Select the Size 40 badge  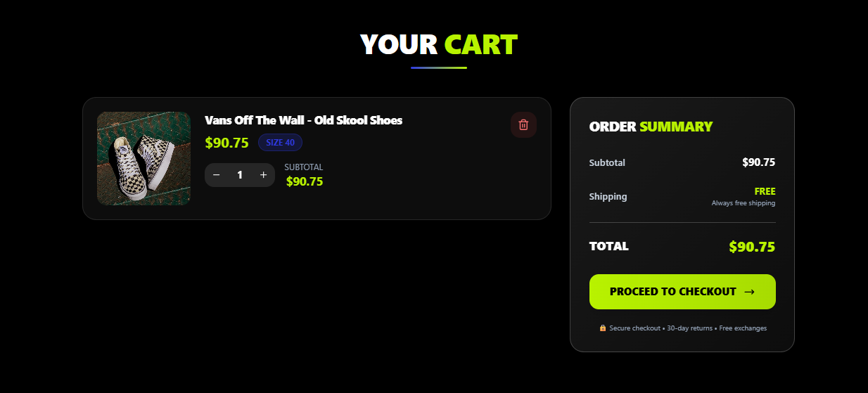[280, 143]
